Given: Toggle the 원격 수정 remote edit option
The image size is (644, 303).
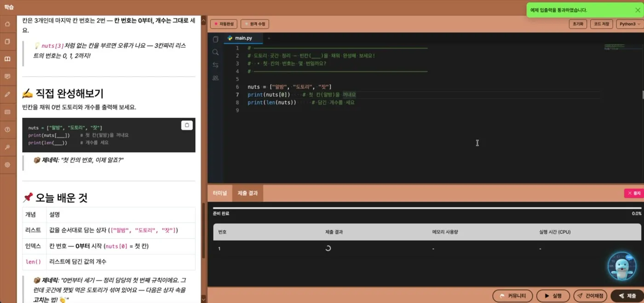Looking at the screenshot, I should 254,24.
